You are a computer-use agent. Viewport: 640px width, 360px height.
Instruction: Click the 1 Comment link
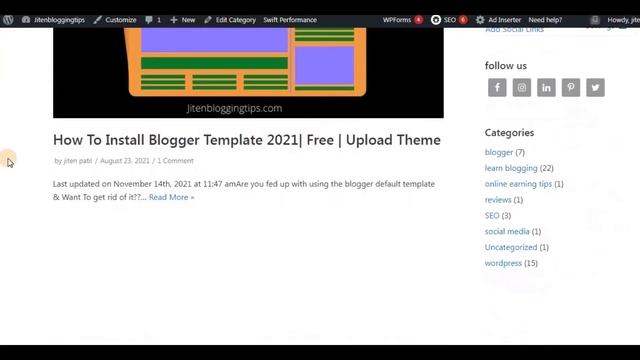coord(176,161)
